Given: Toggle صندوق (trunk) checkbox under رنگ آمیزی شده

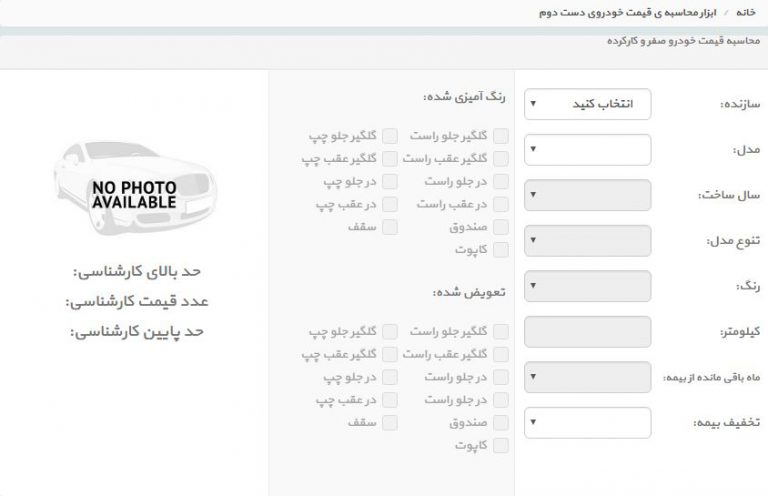Looking at the screenshot, I should (x=500, y=227).
